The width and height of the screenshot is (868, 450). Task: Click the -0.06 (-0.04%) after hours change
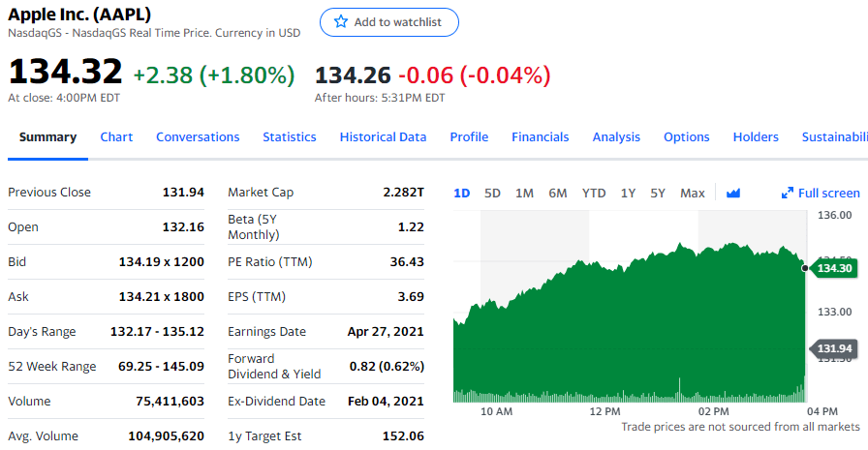(x=475, y=75)
